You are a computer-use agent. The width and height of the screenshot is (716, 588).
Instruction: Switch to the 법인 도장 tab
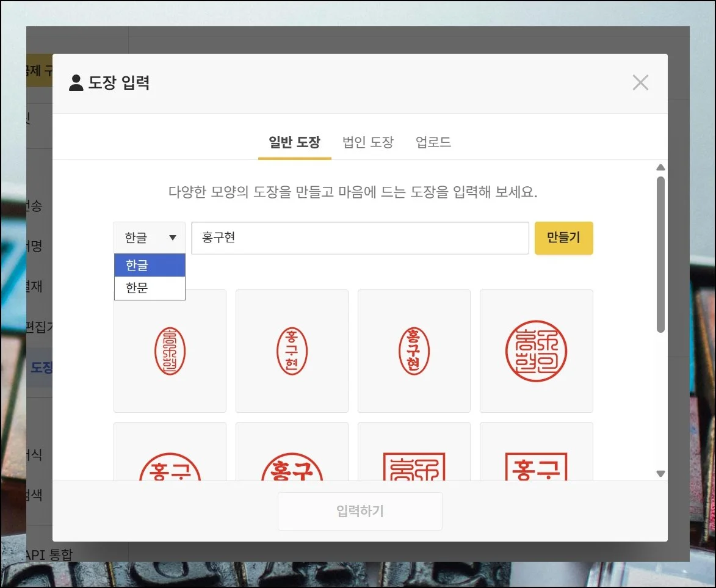coord(368,143)
